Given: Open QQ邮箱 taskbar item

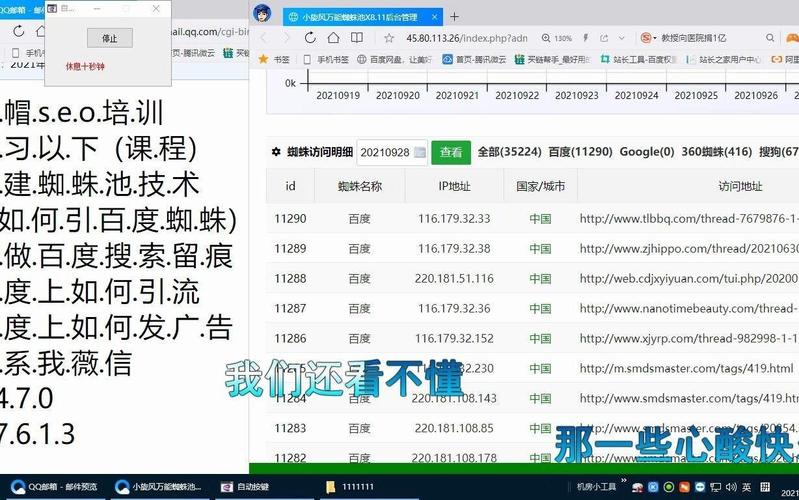Looking at the screenshot, I should point(54,487).
